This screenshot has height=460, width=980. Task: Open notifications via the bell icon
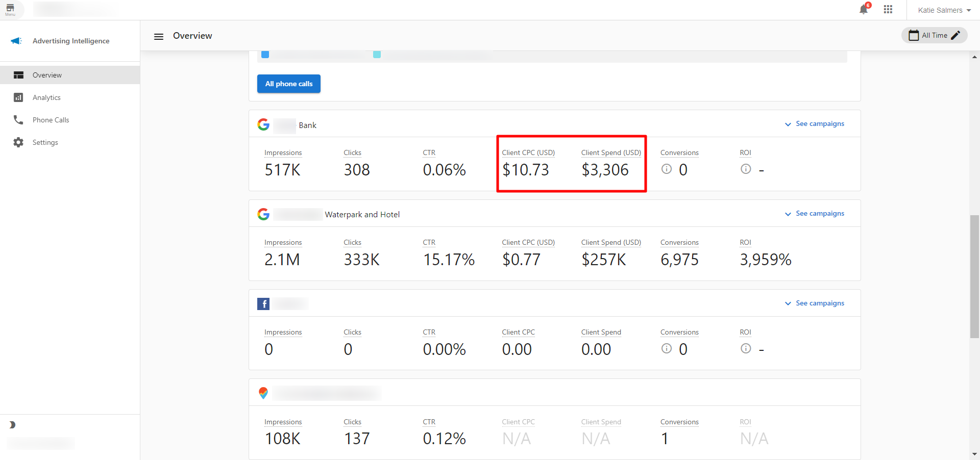click(x=863, y=9)
